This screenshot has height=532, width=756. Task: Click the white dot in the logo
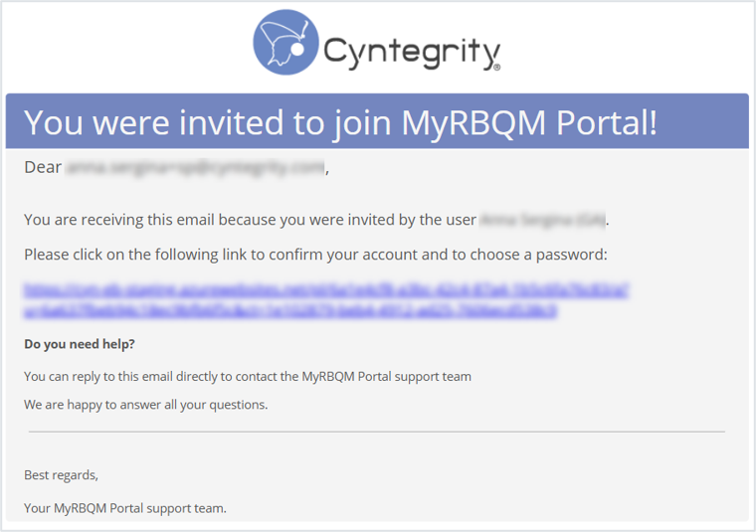(x=298, y=49)
